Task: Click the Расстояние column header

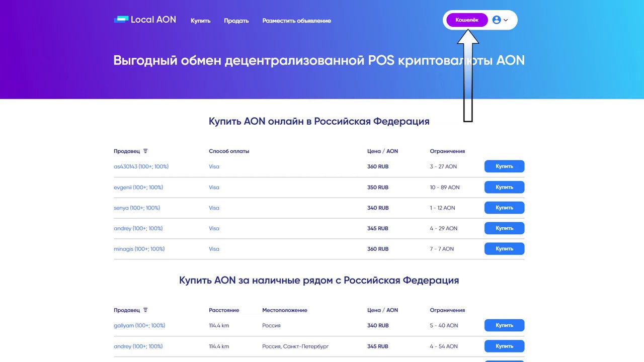Action: (224, 310)
